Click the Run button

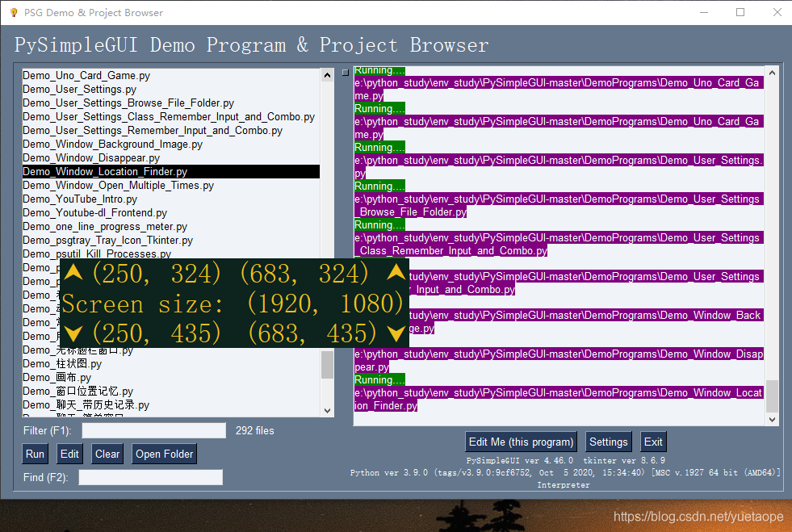[x=35, y=454]
